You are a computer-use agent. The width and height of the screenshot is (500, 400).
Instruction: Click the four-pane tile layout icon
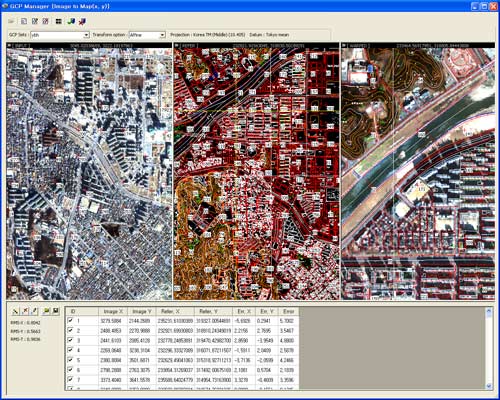pos(59,21)
